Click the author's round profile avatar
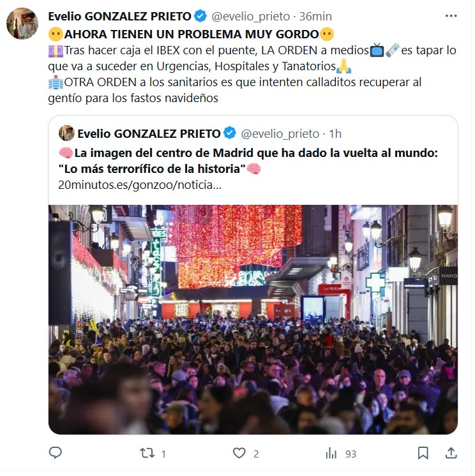Screen dimensions: 475x476 coord(22,24)
